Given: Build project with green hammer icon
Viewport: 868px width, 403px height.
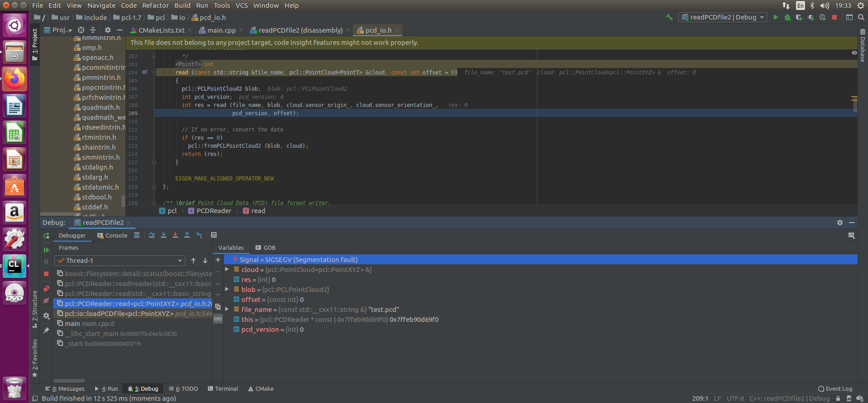Looking at the screenshot, I should [669, 17].
